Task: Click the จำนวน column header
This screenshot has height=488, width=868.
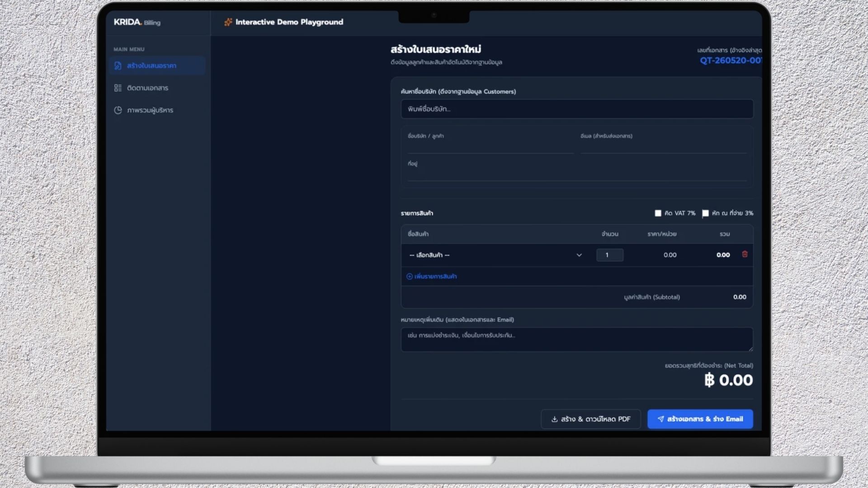Action: [610, 234]
